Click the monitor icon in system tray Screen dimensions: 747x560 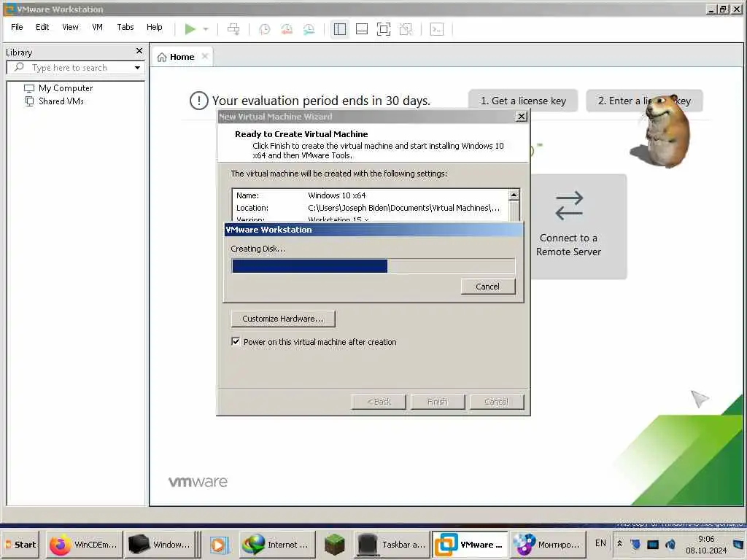(x=653, y=544)
